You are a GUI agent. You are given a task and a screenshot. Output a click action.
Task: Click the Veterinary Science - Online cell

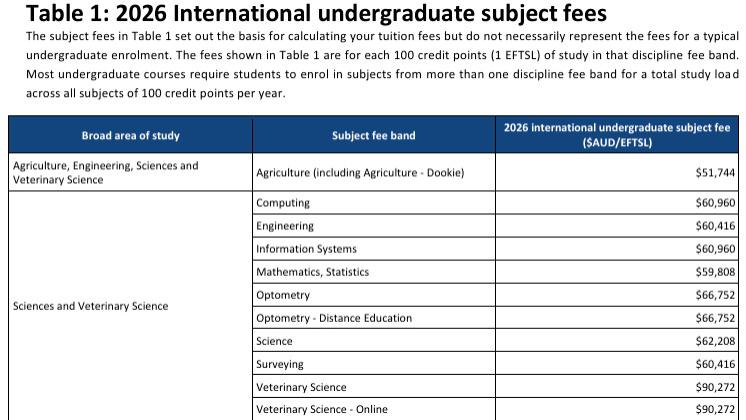[321, 409]
